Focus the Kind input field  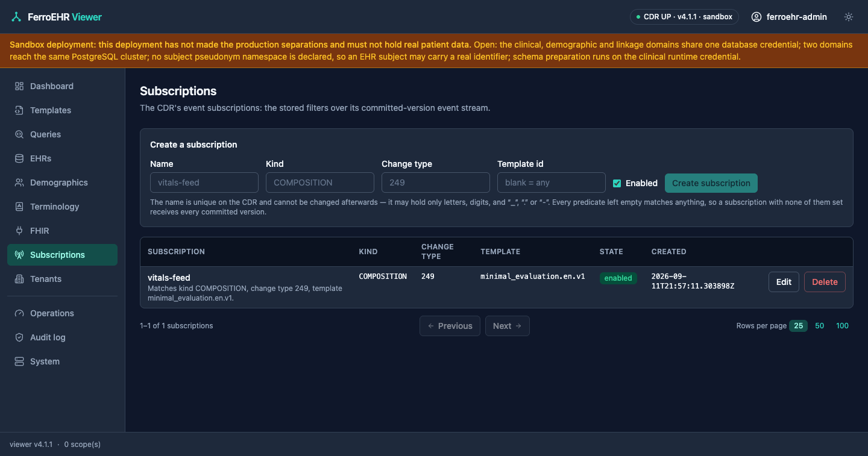(x=320, y=183)
